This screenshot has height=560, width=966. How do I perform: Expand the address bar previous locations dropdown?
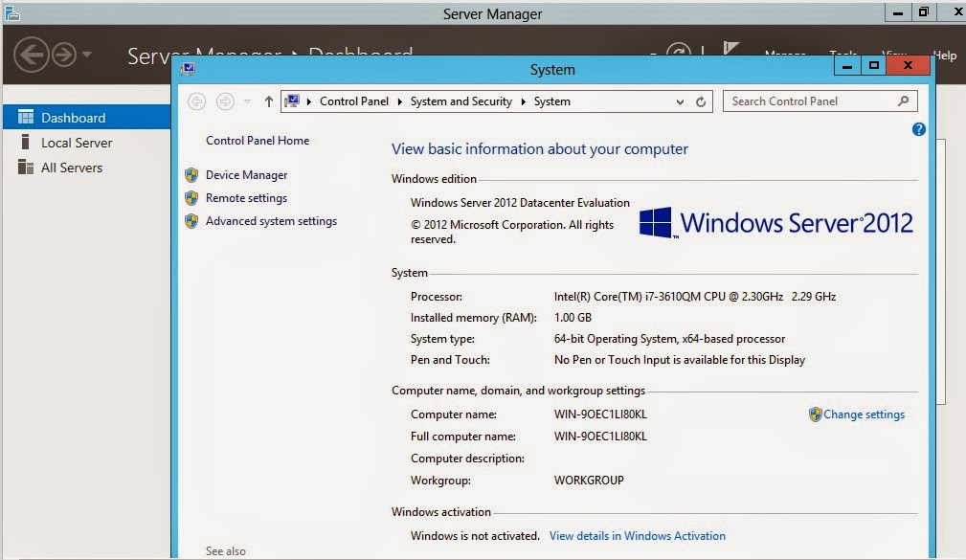coord(680,101)
